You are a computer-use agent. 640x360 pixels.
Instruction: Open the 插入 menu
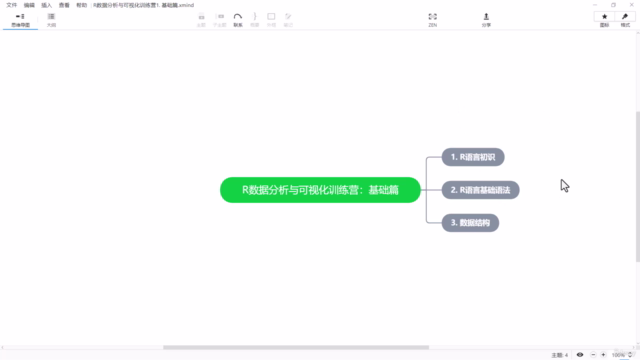[47, 5]
